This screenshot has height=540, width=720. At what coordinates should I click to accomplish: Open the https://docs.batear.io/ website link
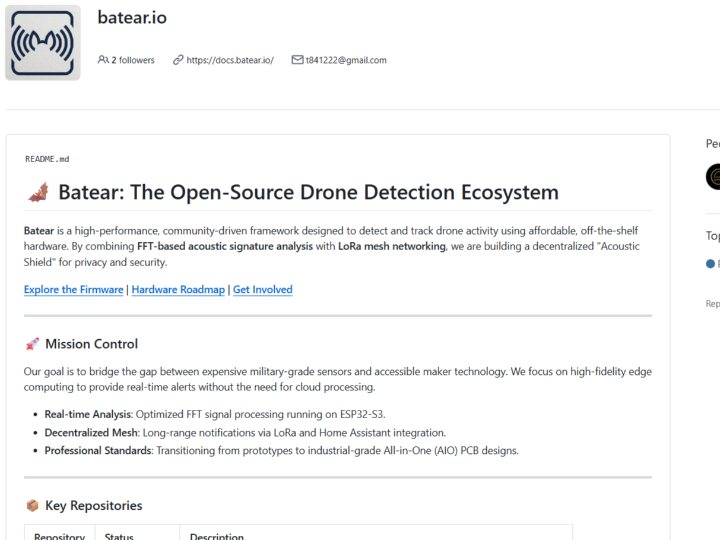pyautogui.click(x=229, y=60)
